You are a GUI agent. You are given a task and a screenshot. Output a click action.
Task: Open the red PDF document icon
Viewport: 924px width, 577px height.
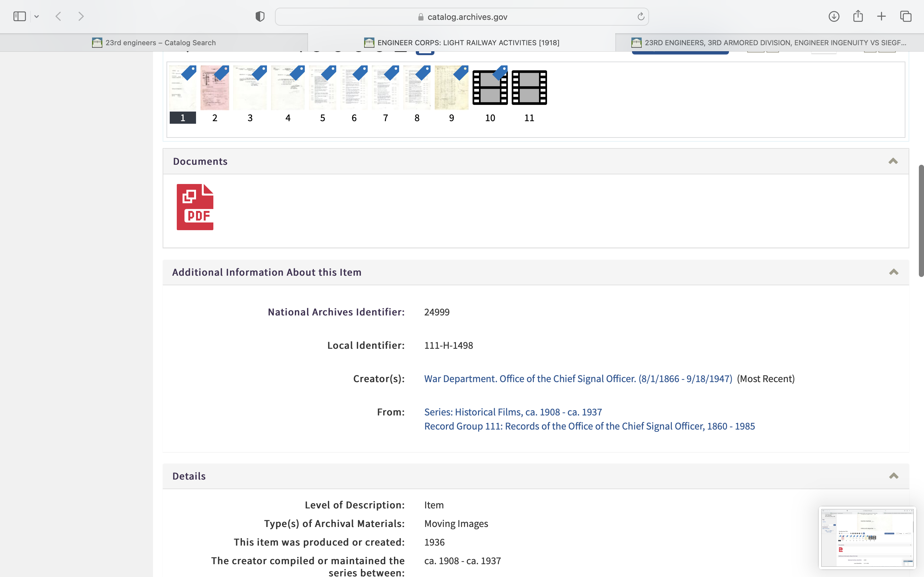click(195, 207)
